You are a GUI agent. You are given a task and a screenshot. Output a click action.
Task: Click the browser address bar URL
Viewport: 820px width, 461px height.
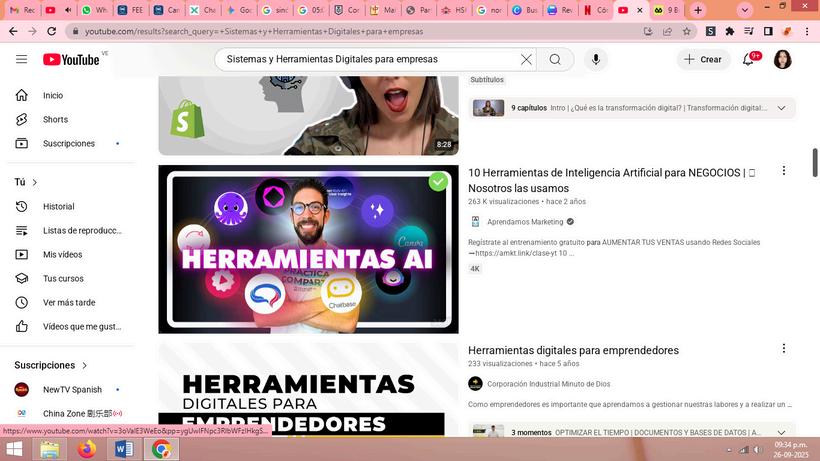pyautogui.click(x=254, y=31)
